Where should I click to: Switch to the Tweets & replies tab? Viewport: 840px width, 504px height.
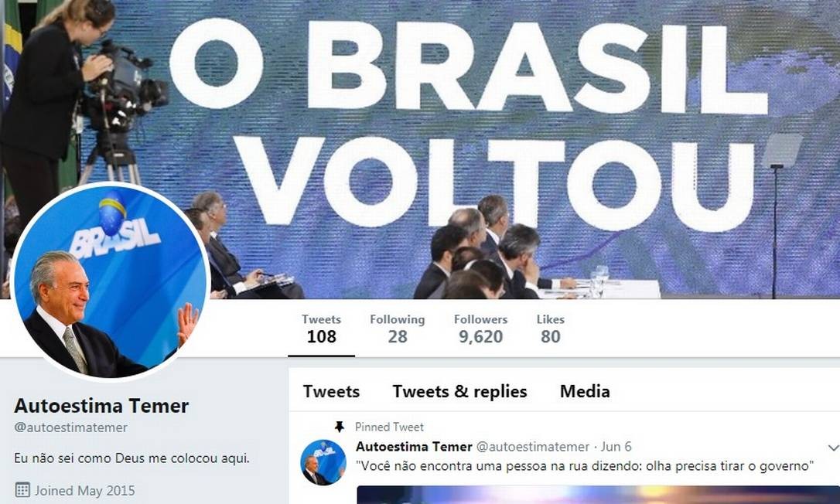[459, 391]
